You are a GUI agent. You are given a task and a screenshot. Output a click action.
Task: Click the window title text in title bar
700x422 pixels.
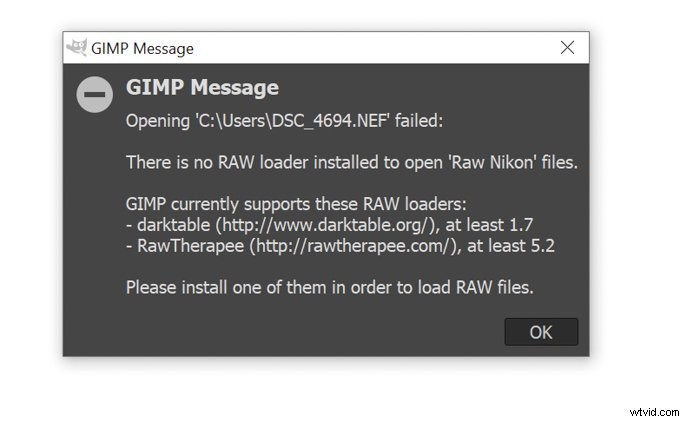pos(143,48)
